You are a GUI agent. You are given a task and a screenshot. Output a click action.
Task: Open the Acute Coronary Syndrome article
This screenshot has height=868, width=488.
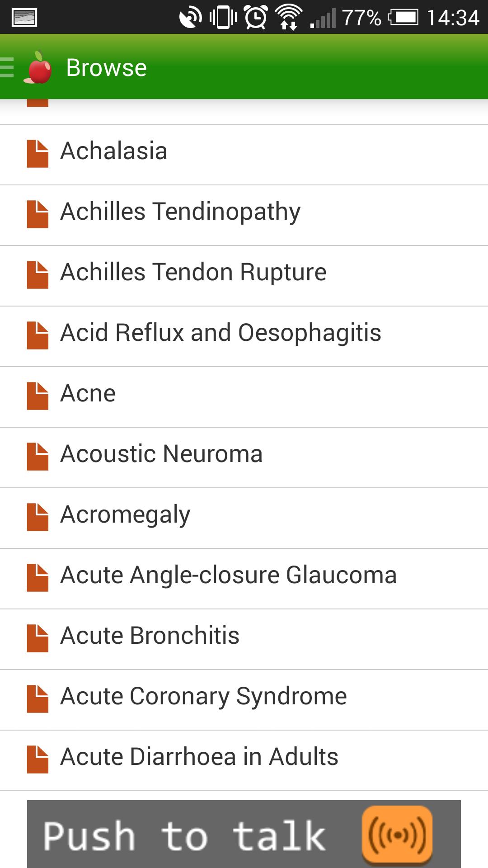point(203,696)
